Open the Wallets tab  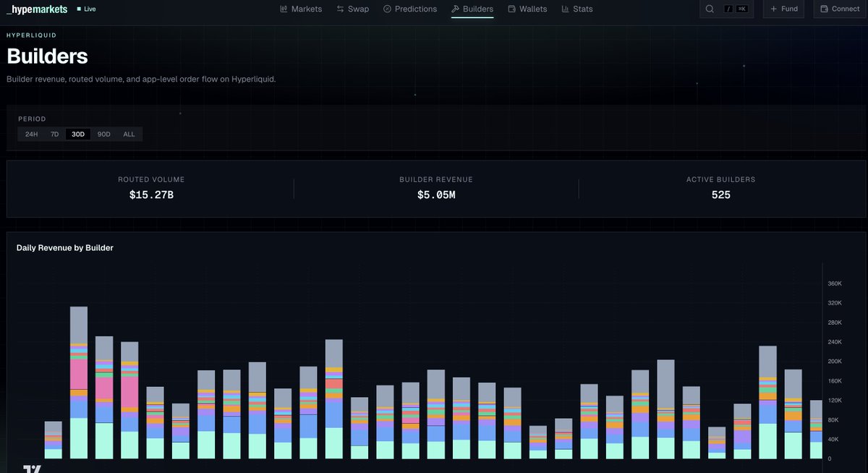pyautogui.click(x=527, y=9)
